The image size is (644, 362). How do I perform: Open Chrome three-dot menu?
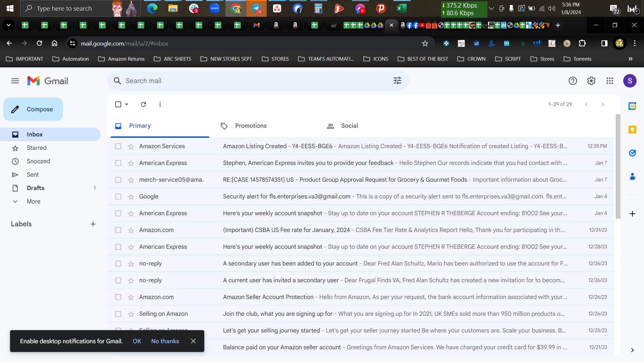tap(635, 43)
